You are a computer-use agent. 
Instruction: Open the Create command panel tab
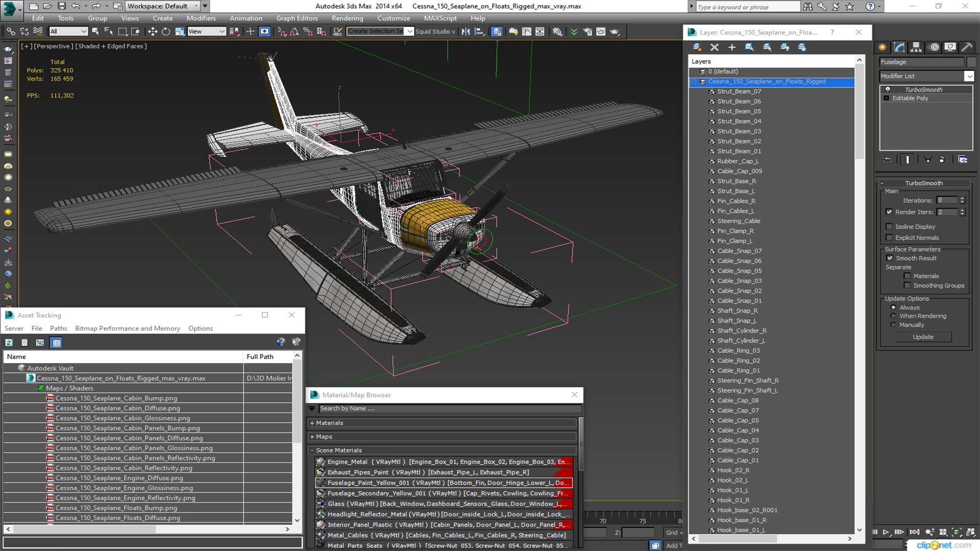tap(883, 47)
